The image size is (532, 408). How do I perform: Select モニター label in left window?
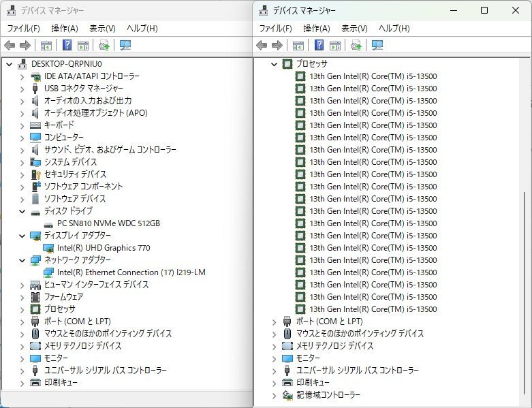pos(56,358)
